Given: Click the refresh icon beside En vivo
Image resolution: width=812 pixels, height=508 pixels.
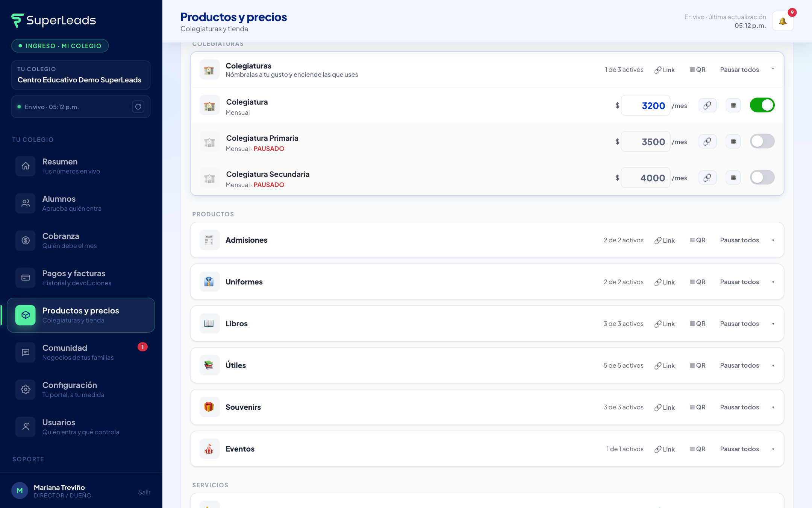Looking at the screenshot, I should 138,107.
